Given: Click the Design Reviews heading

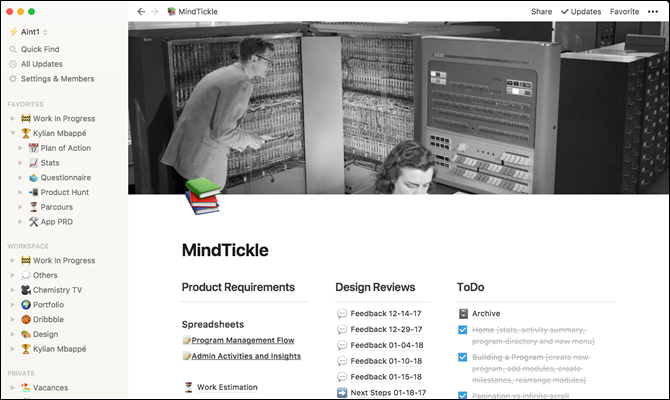Looking at the screenshot, I should pyautogui.click(x=375, y=287).
